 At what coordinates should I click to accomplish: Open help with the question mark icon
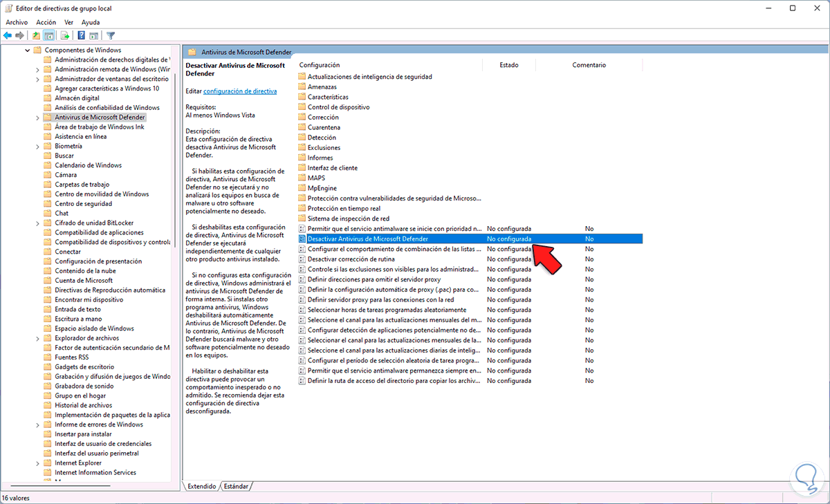82,35
